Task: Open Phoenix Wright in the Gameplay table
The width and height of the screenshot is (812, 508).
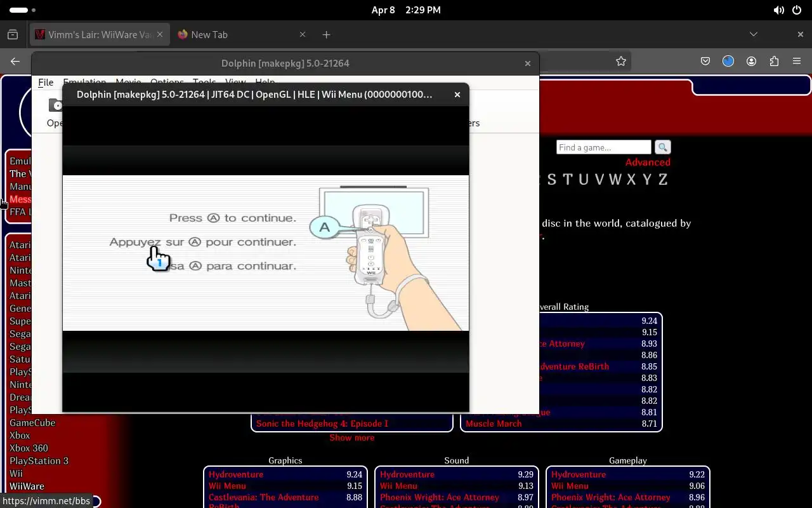Action: click(x=611, y=497)
